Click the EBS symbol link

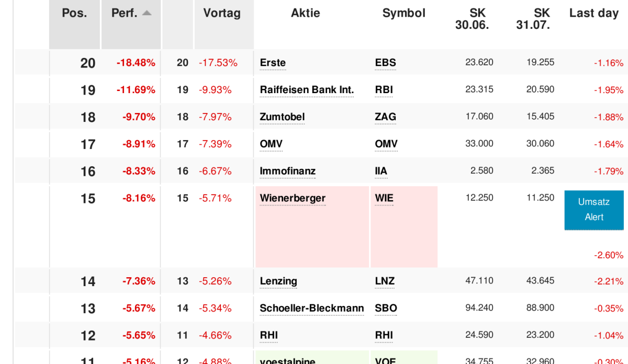386,63
